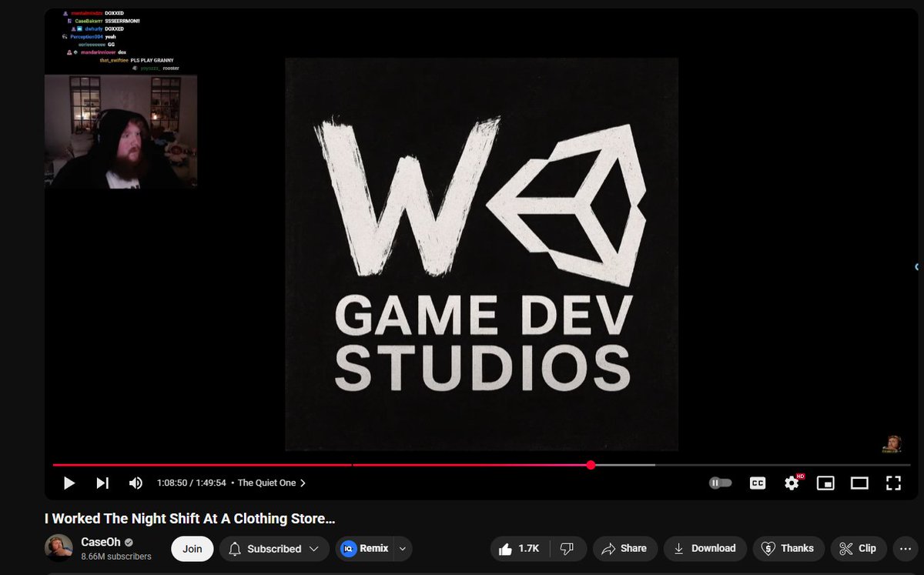Mute the video volume
This screenshot has height=575, width=924.
tap(136, 483)
